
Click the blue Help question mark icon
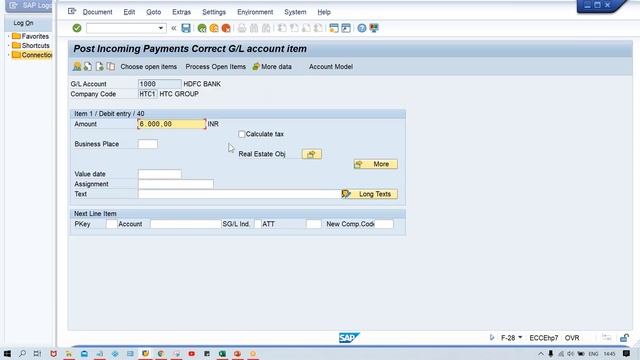click(362, 28)
